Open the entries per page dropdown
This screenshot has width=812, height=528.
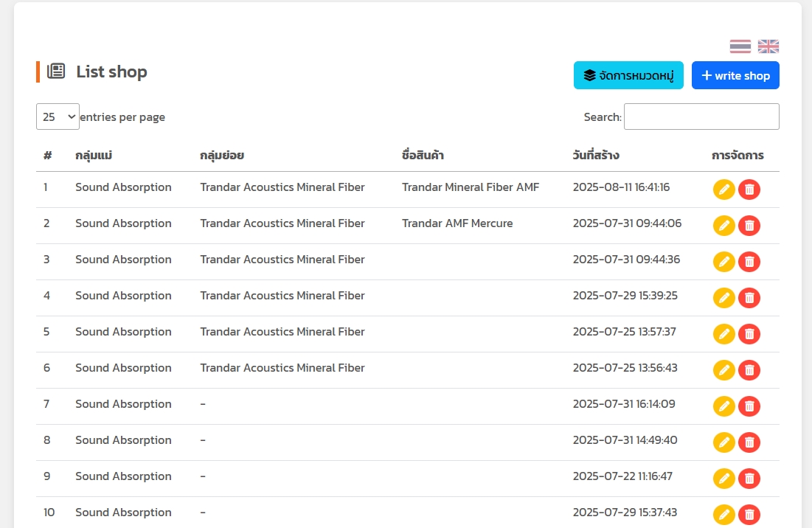point(58,117)
